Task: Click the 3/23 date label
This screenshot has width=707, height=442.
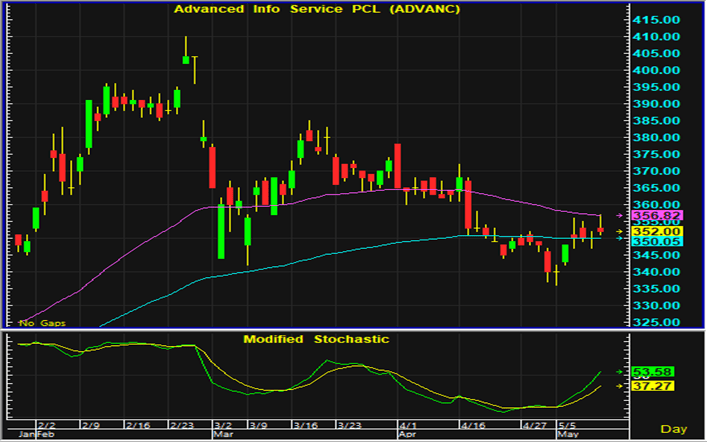Action: (349, 425)
